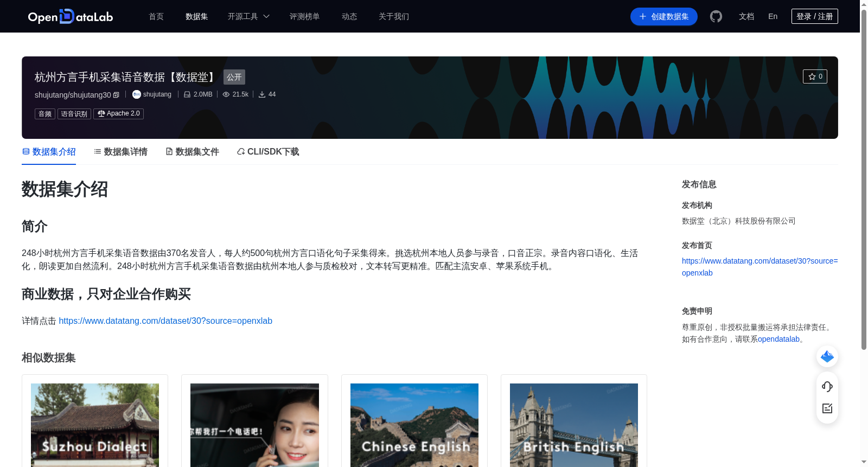Screen dimensions: 868x467
Task: Switch to CLI/SDK下载 tab
Action: coord(268,152)
